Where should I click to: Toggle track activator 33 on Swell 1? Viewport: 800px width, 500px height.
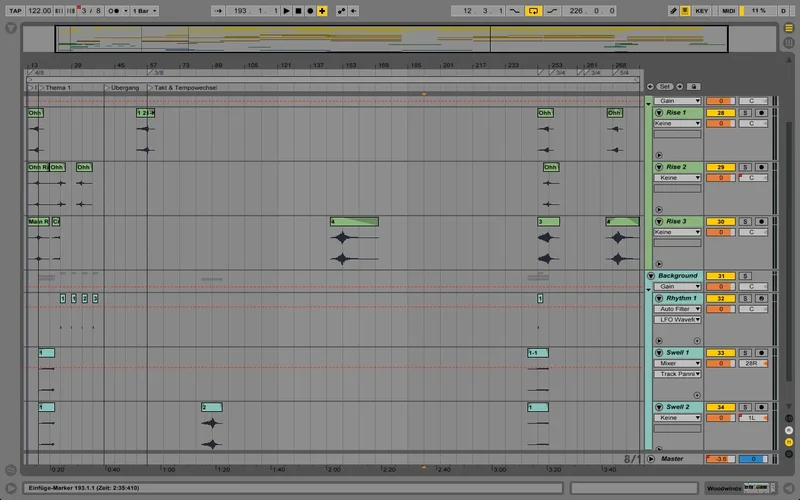coord(720,353)
